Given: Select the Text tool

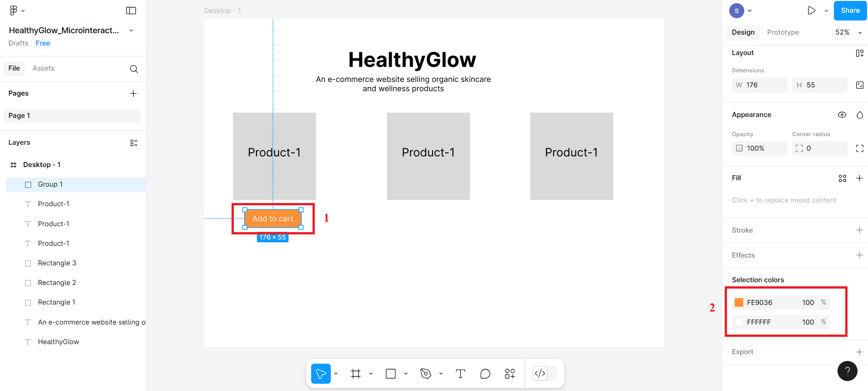Looking at the screenshot, I should pyautogui.click(x=460, y=374).
